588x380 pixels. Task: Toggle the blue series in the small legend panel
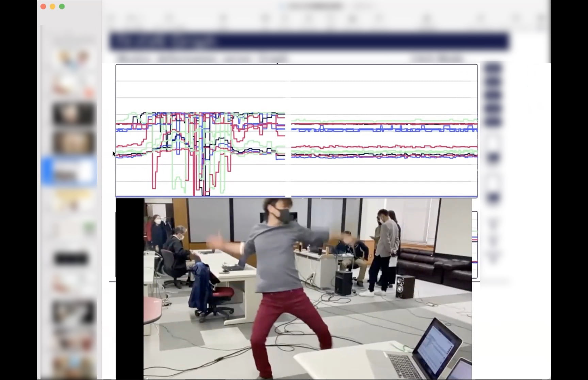point(475,237)
